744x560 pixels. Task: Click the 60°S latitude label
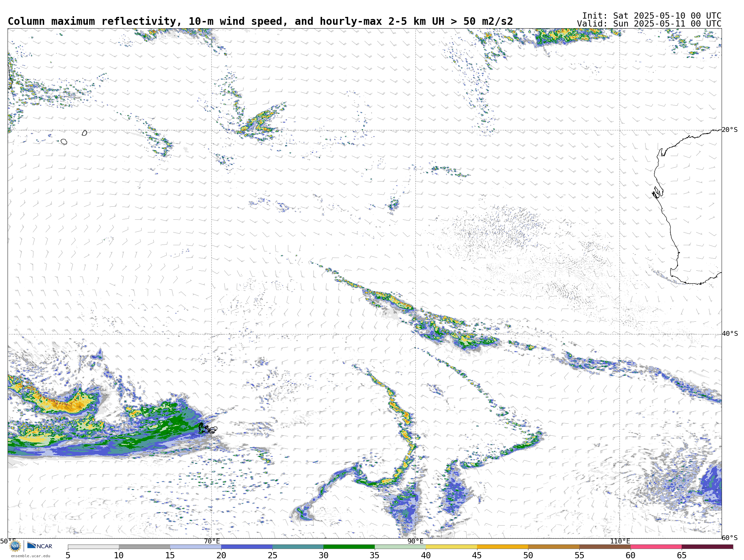point(730,538)
